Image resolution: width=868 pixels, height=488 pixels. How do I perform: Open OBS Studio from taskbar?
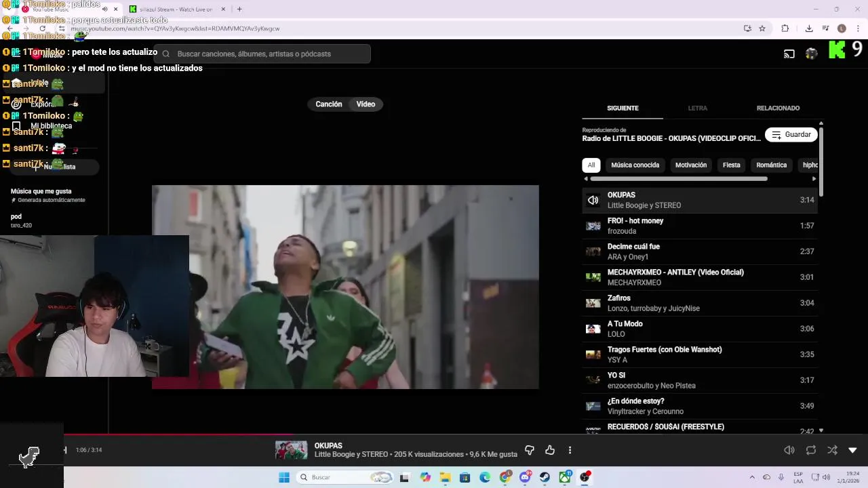coord(585,477)
